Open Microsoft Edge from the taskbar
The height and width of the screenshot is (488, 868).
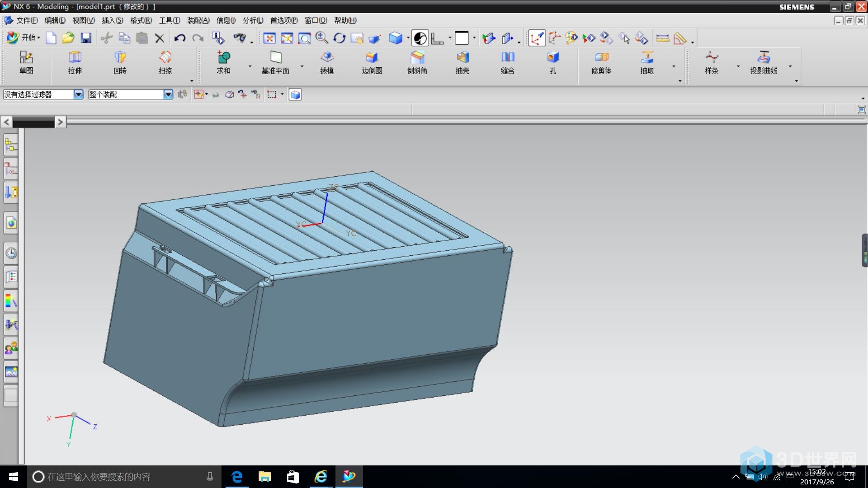point(237,477)
